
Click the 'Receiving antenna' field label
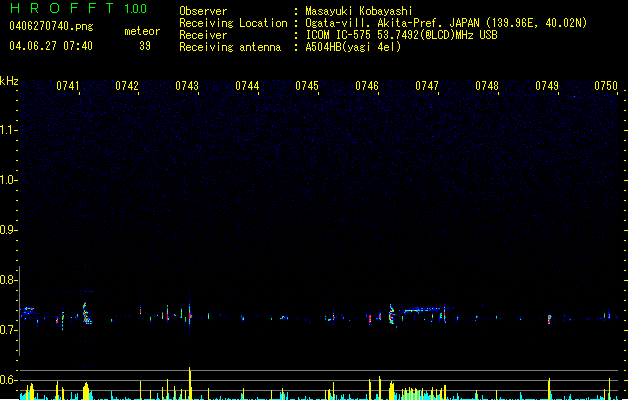230,47
